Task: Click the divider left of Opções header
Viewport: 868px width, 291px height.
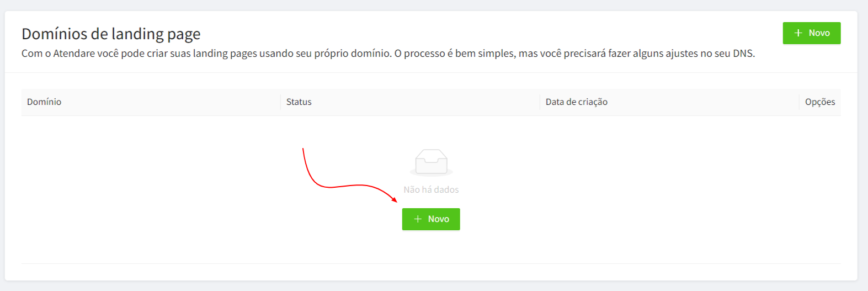Action: [799, 102]
